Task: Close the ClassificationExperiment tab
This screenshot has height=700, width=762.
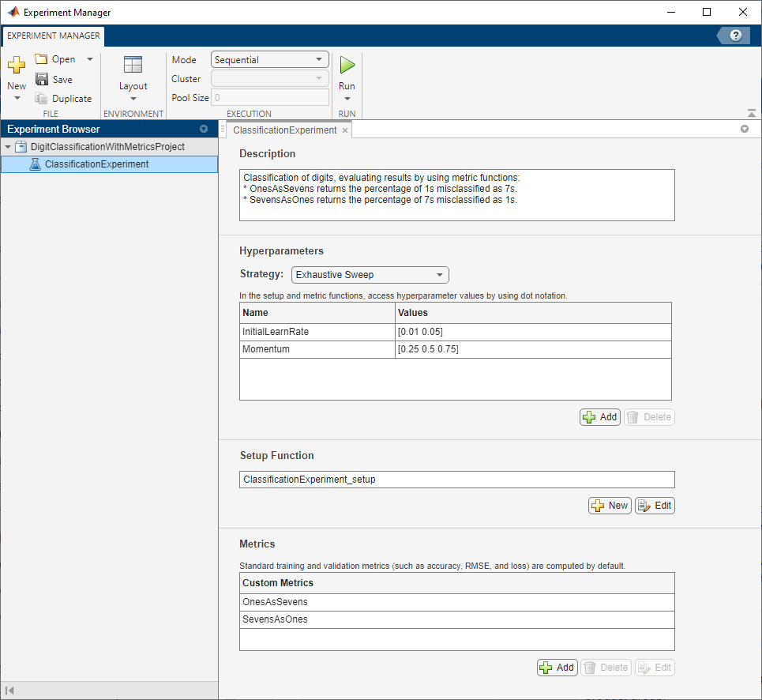Action: (x=345, y=130)
